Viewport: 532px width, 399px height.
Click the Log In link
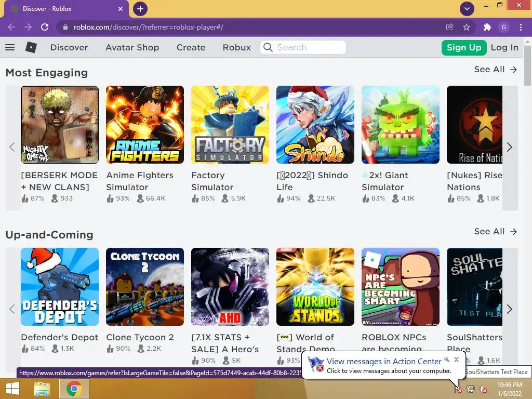(504, 47)
